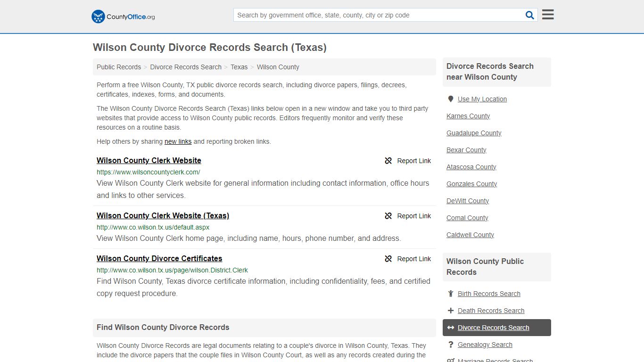Visit wilson.District.Clerk page URL

[172, 270]
